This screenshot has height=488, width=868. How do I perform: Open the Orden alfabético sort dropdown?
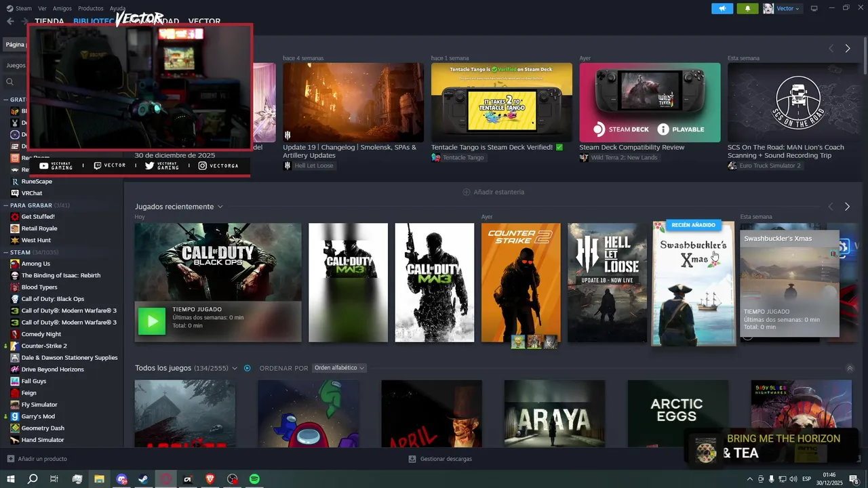tap(339, 368)
